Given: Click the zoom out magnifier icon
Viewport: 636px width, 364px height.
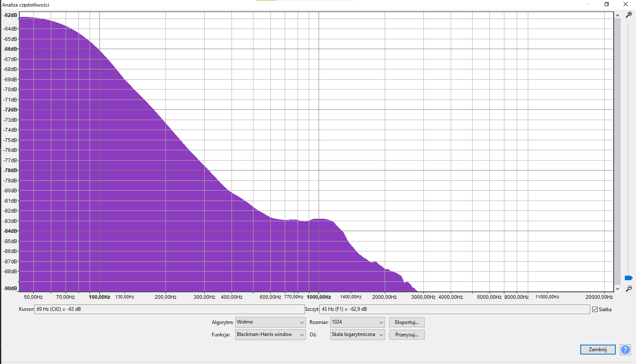Looking at the screenshot, I should click(629, 288).
